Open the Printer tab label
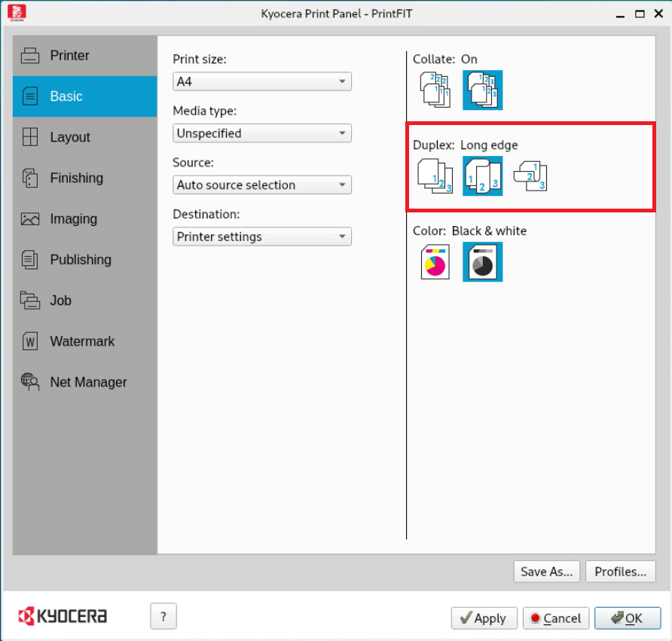 [x=69, y=56]
